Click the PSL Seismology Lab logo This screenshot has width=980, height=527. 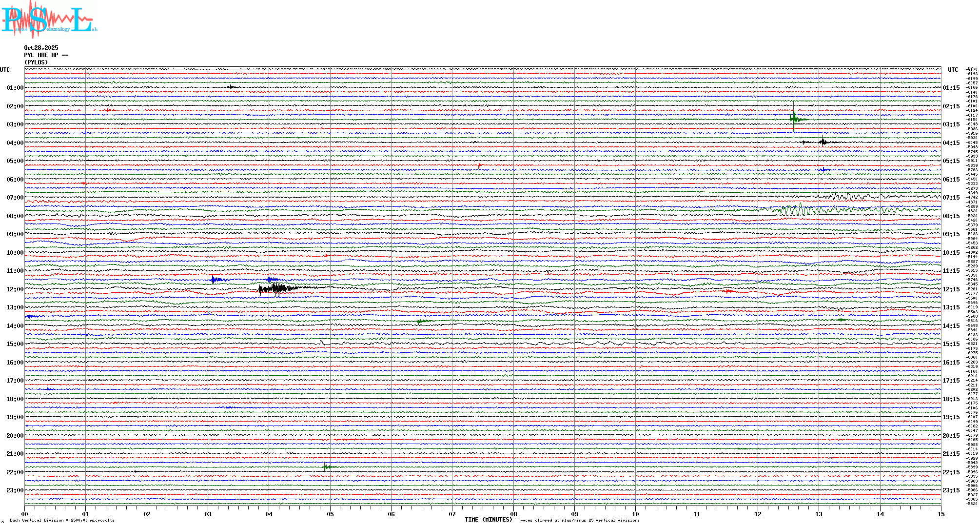[48, 19]
